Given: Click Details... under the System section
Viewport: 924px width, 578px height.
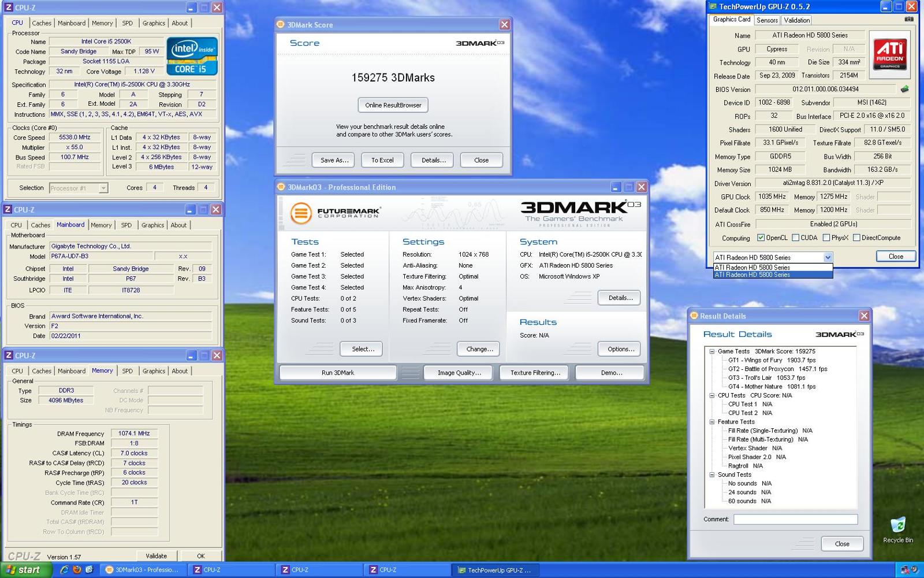Looking at the screenshot, I should (620, 298).
